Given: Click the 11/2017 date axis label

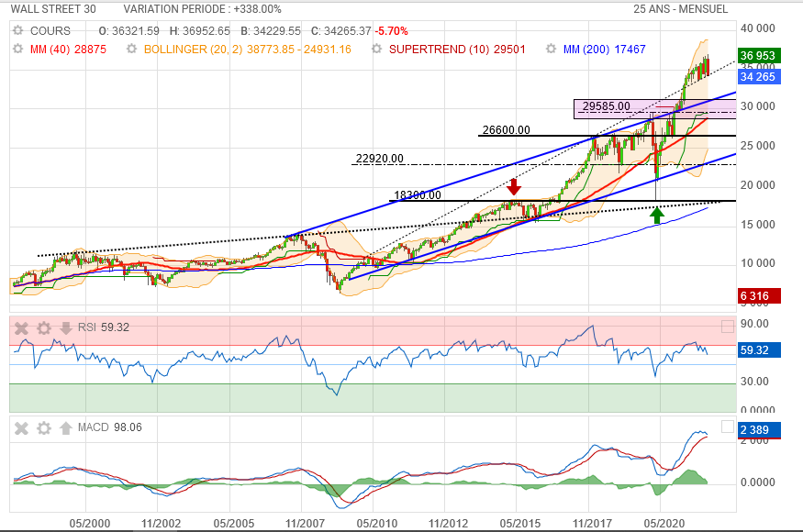Looking at the screenshot, I should [592, 524].
